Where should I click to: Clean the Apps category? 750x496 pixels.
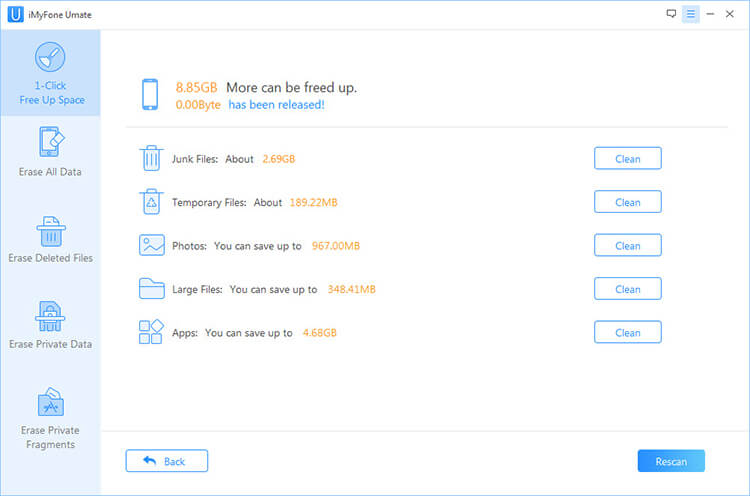point(628,332)
